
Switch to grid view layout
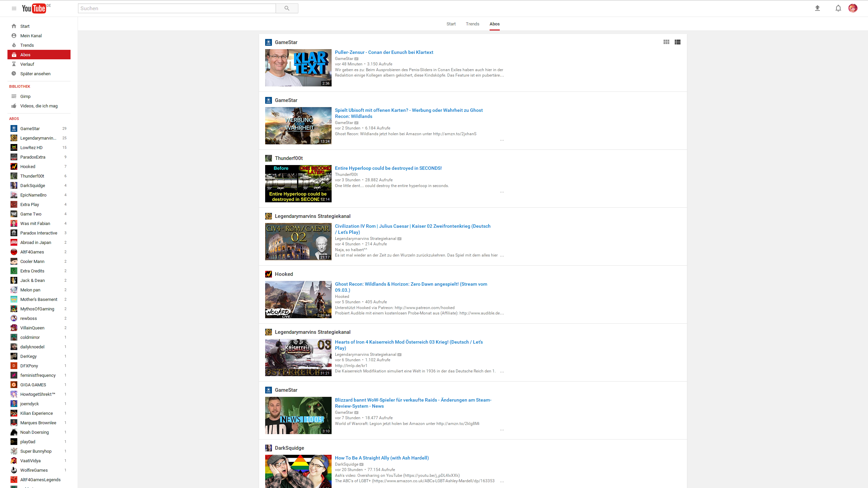(x=666, y=42)
